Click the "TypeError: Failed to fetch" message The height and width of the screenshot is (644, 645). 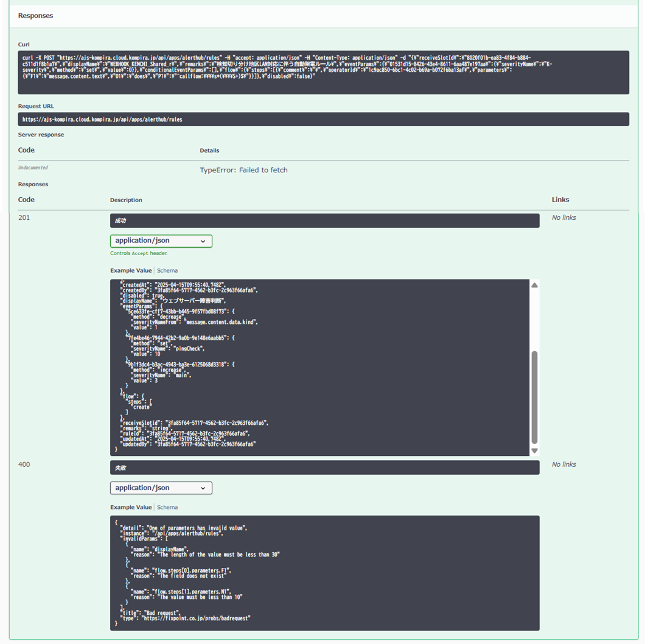pos(243,170)
